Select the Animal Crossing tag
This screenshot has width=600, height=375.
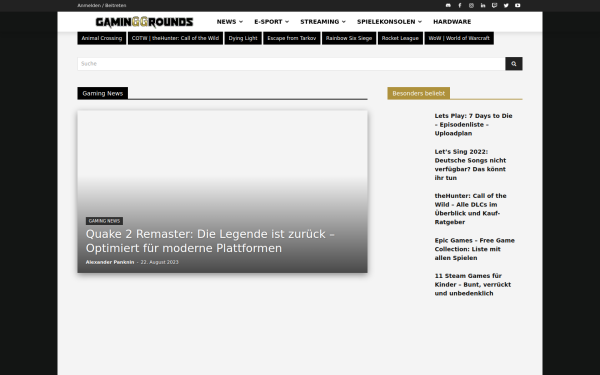[x=102, y=38]
